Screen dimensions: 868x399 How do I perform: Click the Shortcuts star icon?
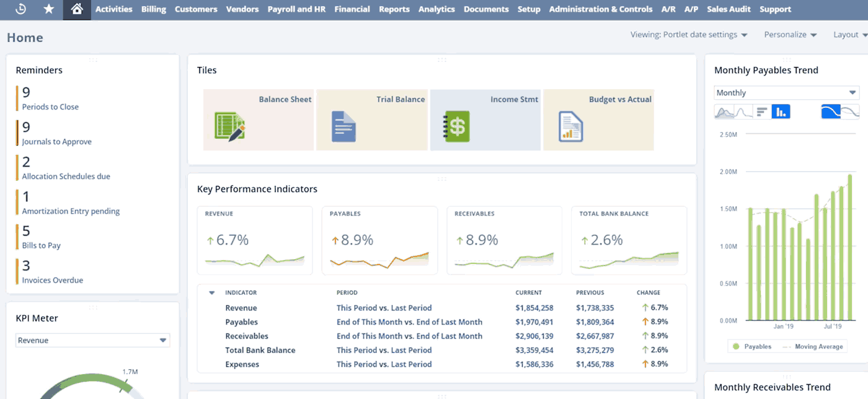click(x=48, y=9)
